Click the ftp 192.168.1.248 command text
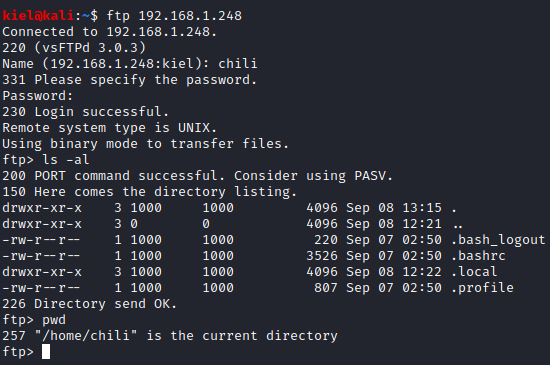 pyautogui.click(x=174, y=16)
